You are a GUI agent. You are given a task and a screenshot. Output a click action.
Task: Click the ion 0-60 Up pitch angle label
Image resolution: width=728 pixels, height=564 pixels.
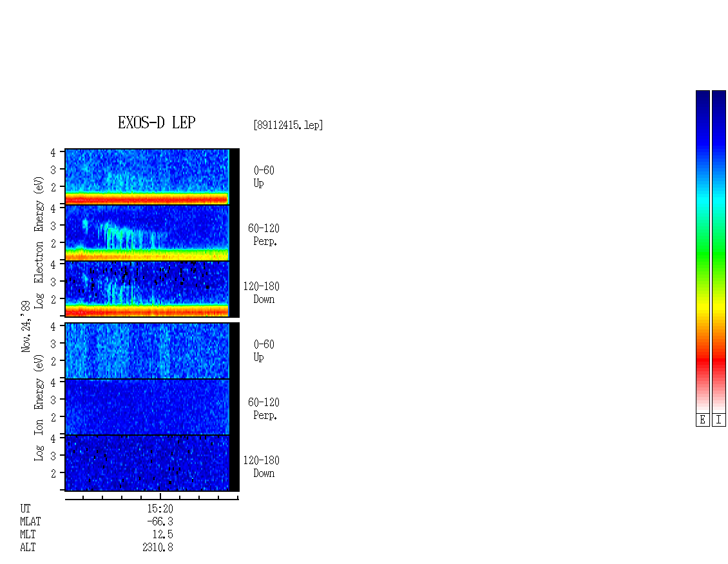pos(263,351)
